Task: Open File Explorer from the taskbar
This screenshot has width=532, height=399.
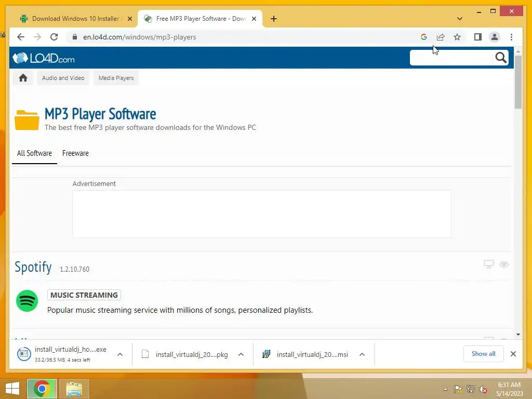Action: (x=74, y=389)
